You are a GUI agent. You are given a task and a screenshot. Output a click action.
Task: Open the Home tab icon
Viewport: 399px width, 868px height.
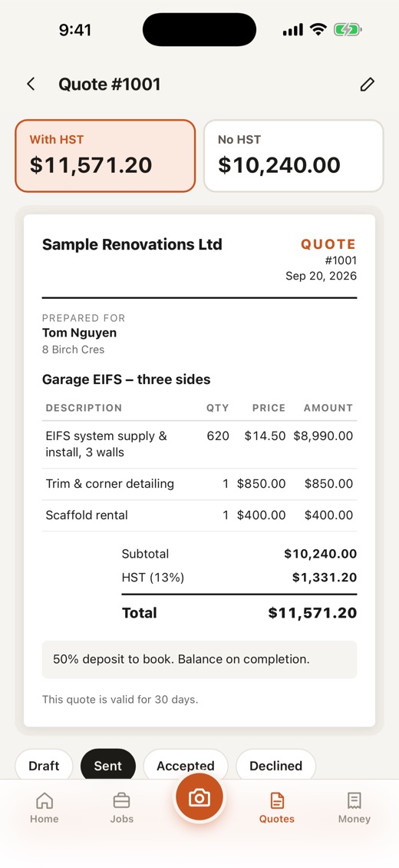pyautogui.click(x=45, y=800)
